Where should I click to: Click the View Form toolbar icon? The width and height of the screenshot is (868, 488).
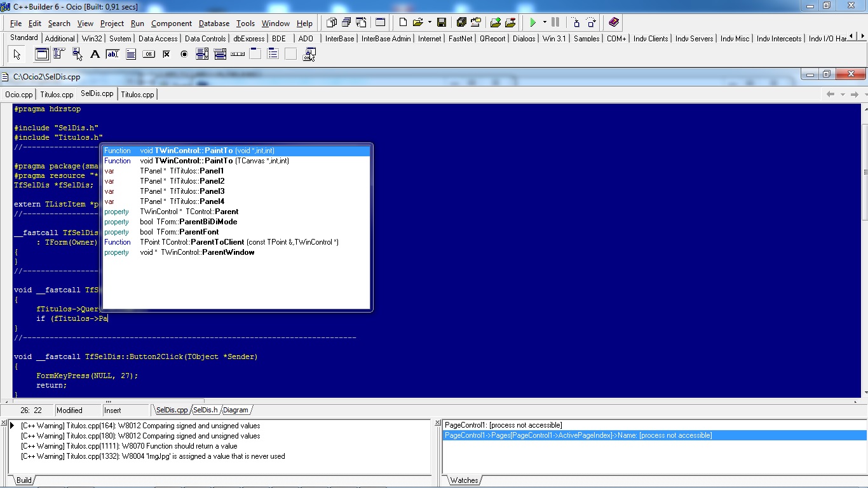[346, 23]
